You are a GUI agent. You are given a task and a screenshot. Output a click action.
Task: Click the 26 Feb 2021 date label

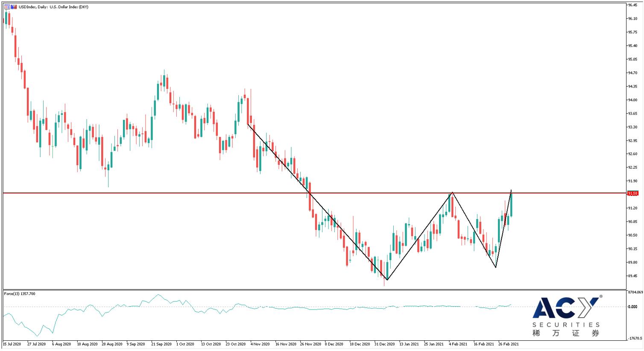509,344
